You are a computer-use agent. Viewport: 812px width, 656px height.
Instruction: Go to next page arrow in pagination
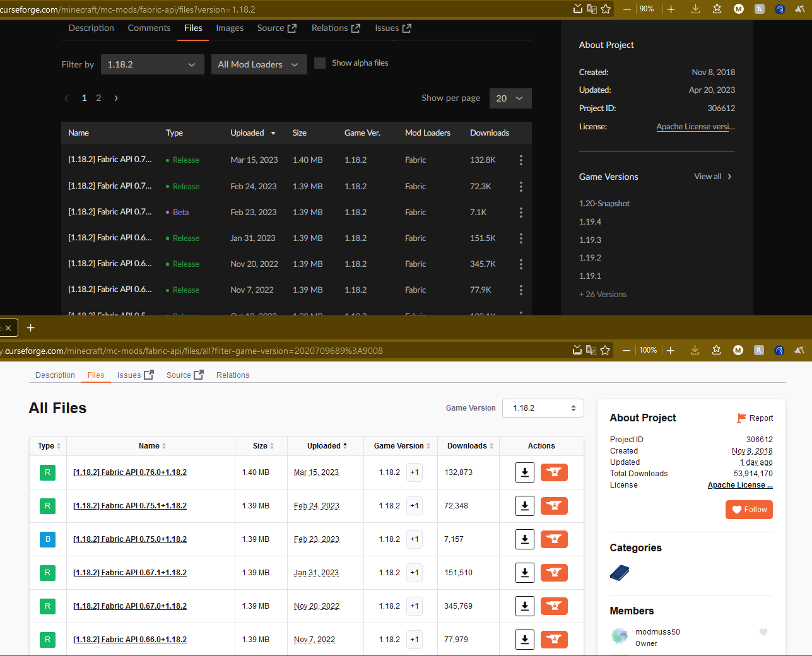click(116, 98)
